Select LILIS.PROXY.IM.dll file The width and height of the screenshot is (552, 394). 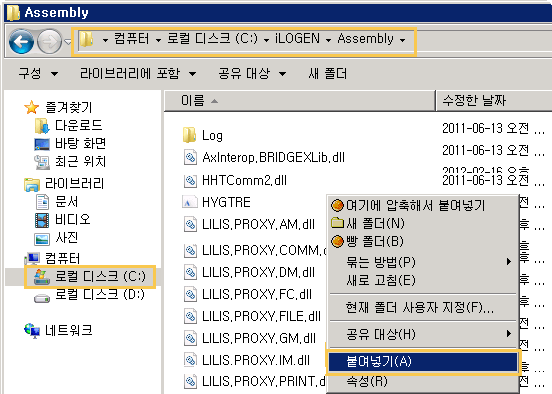point(247,360)
